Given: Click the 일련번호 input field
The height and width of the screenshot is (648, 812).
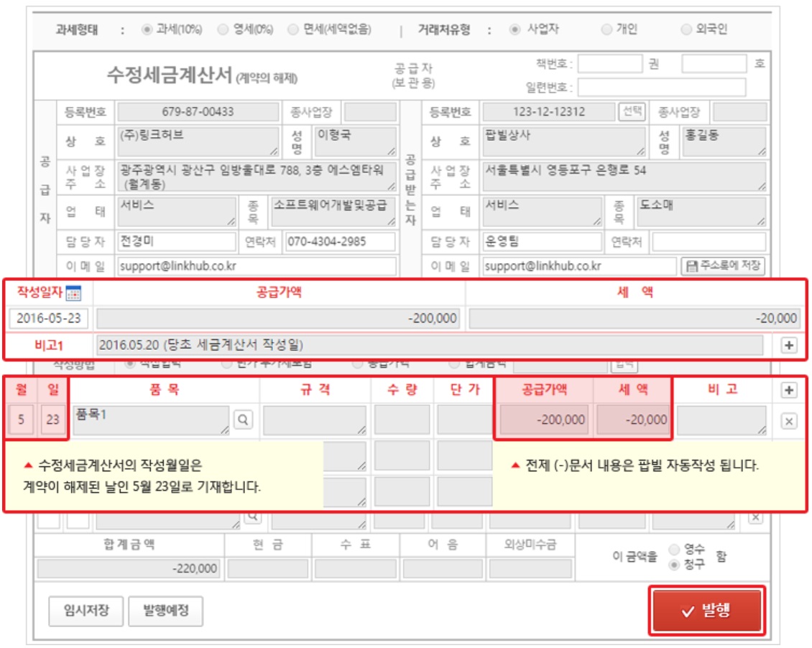Looking at the screenshot, I should (663, 87).
